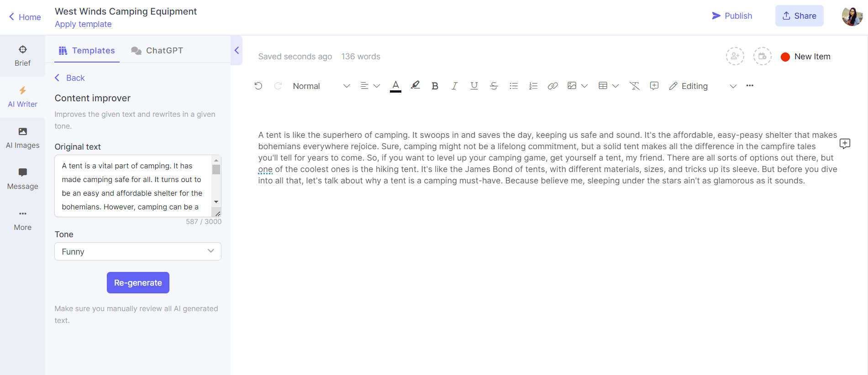Viewport: 868px width, 375px height.
Task: Toggle underline formatting
Action: click(474, 86)
